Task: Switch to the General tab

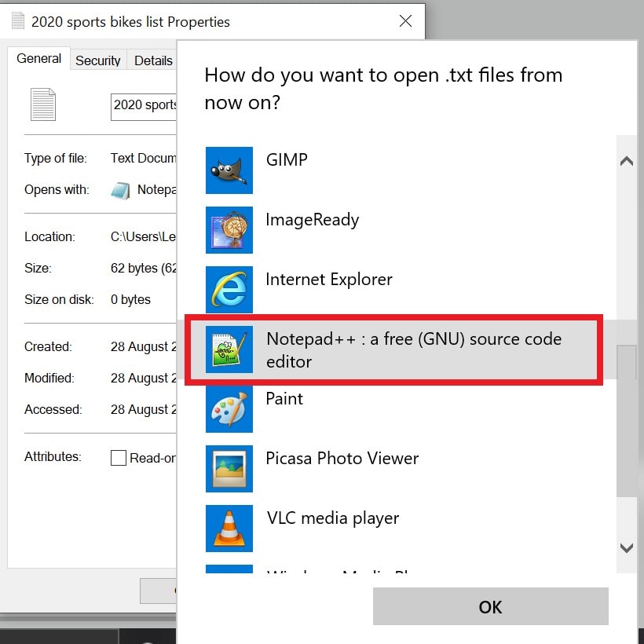Action: pyautogui.click(x=38, y=59)
